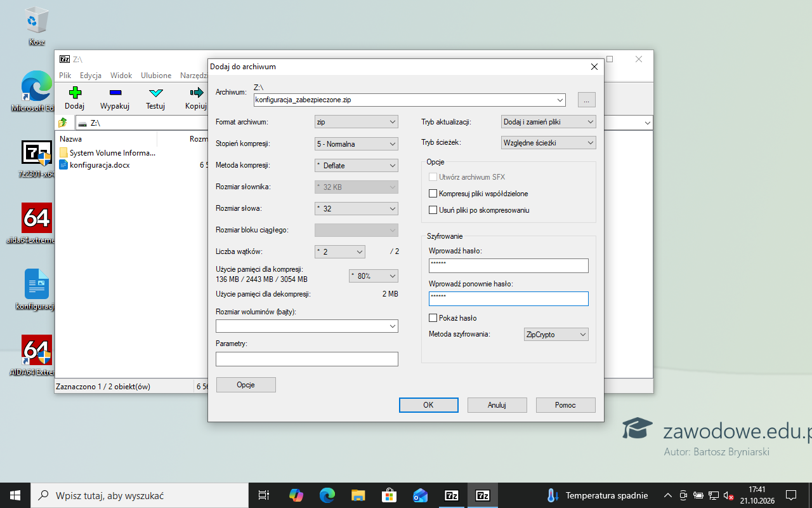Open Task View on the taskbar
The height and width of the screenshot is (508, 812).
click(x=264, y=495)
